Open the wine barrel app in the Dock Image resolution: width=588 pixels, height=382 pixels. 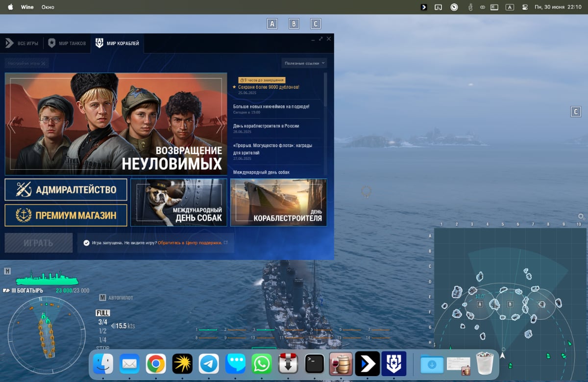341,364
